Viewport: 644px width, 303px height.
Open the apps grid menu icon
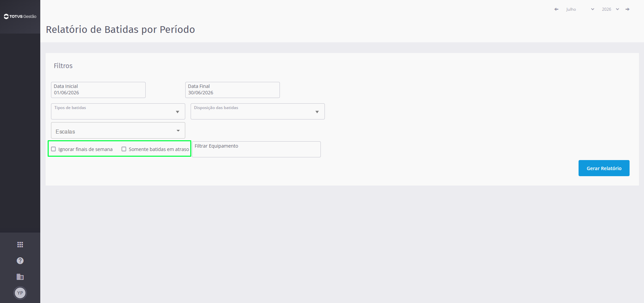click(20, 245)
